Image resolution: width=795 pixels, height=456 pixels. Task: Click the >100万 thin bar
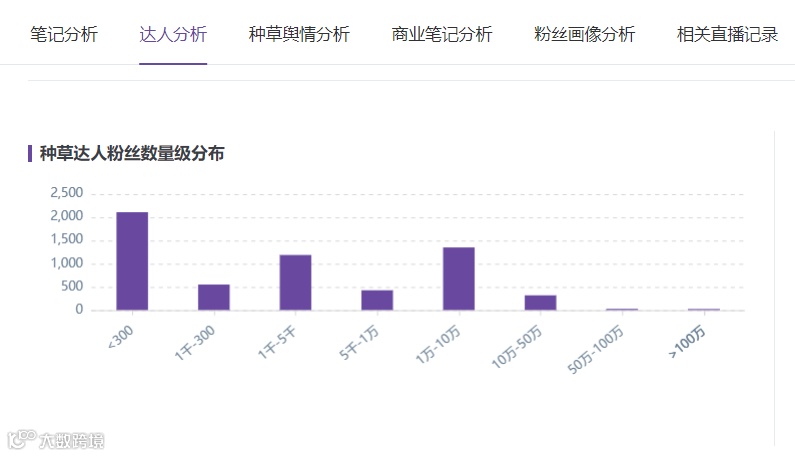click(704, 309)
